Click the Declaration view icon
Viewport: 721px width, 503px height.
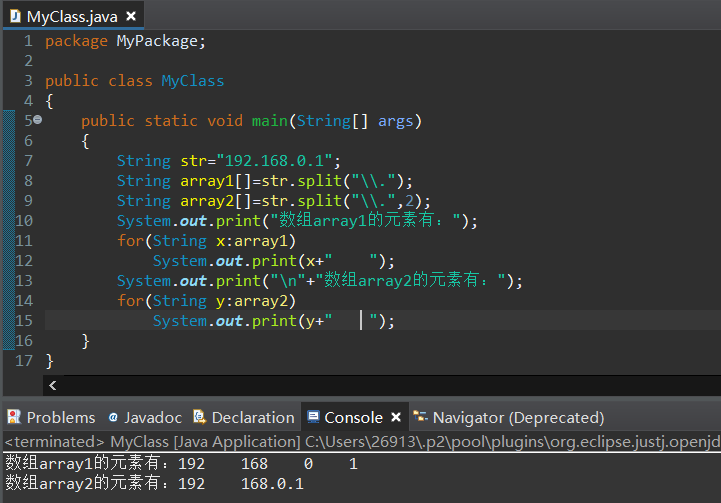point(200,417)
